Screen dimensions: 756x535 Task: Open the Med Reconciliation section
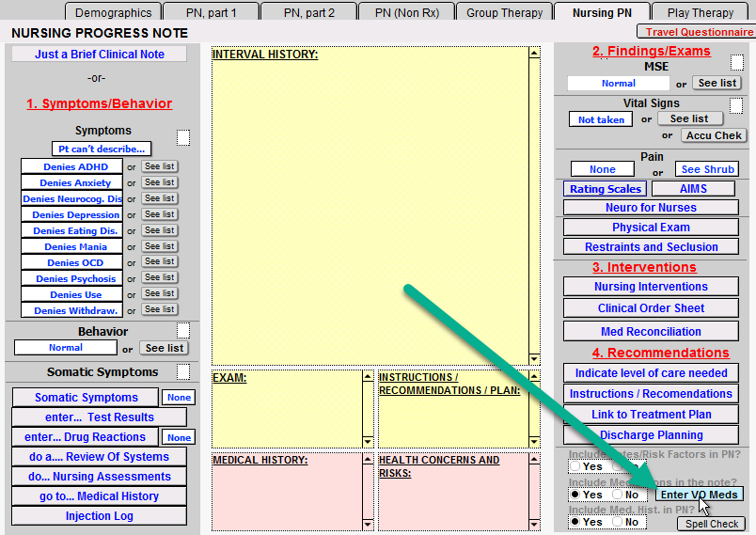tap(651, 332)
